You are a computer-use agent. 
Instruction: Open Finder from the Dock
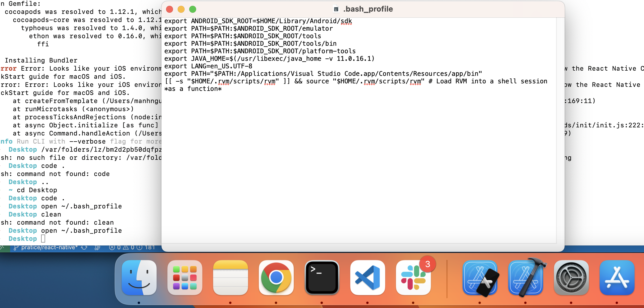[x=139, y=278]
